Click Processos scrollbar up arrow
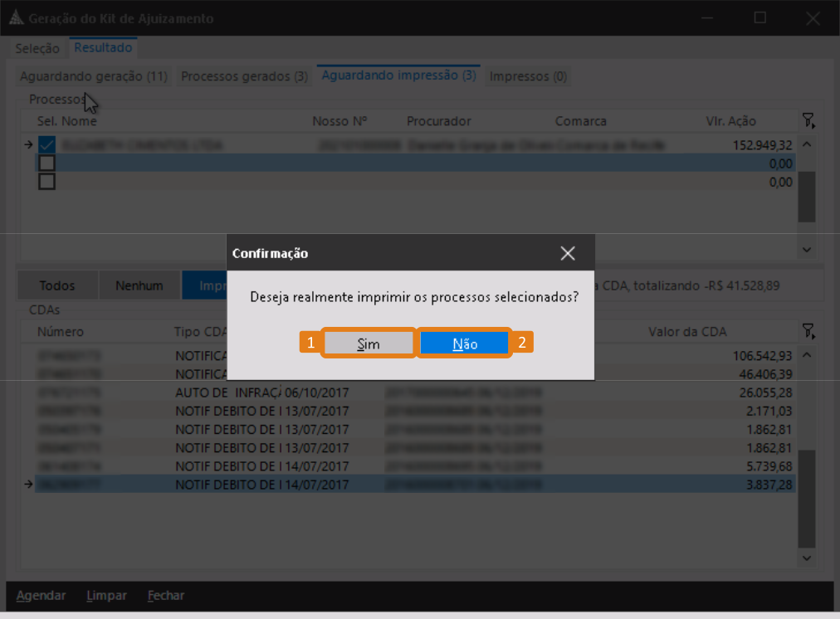 point(807,144)
